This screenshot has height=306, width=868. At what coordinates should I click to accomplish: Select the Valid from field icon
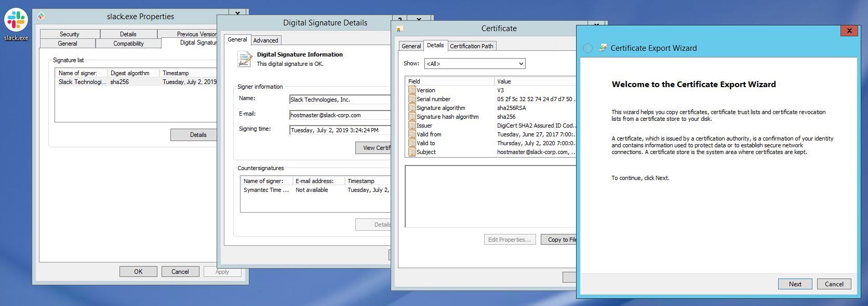click(x=412, y=134)
